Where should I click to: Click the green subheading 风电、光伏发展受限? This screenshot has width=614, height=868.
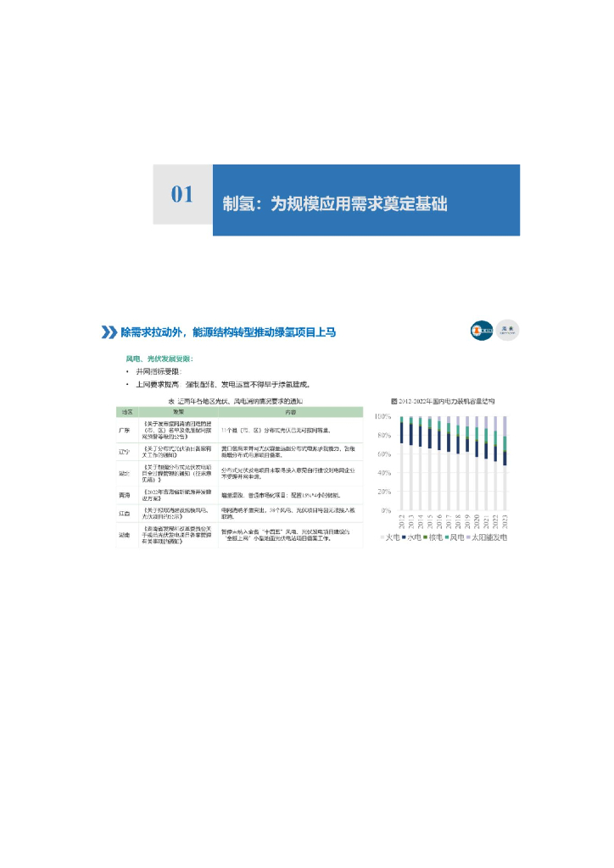click(x=159, y=359)
